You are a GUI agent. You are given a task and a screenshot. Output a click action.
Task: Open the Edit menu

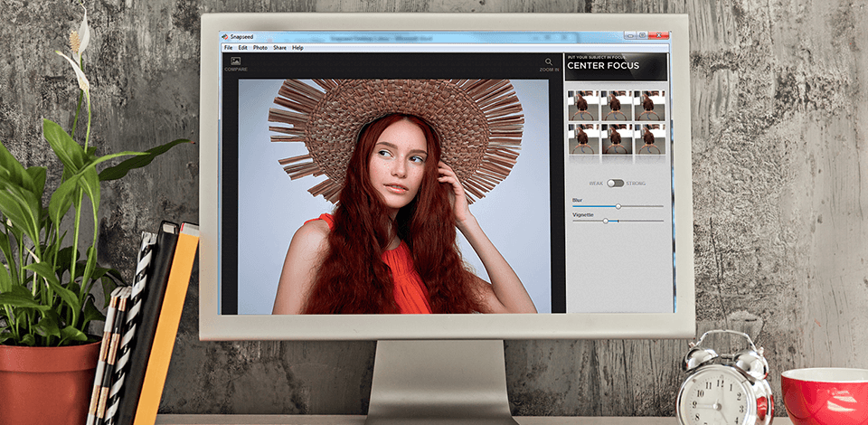[x=243, y=48]
